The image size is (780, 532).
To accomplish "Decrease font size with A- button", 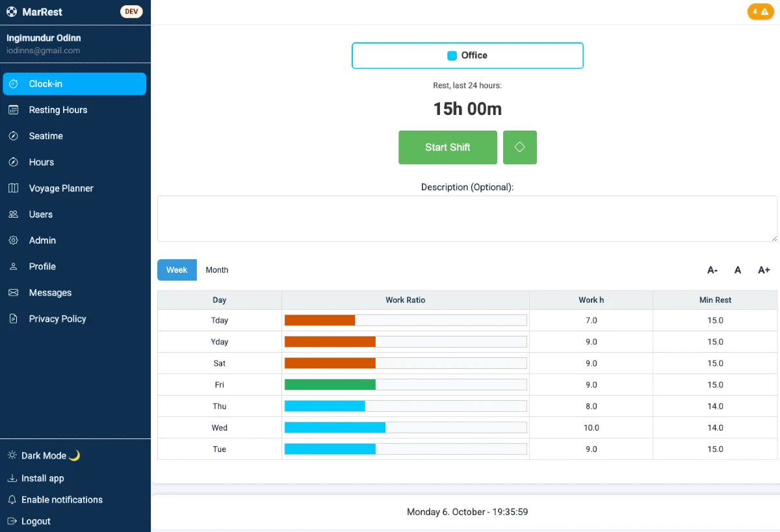I will pyautogui.click(x=712, y=270).
